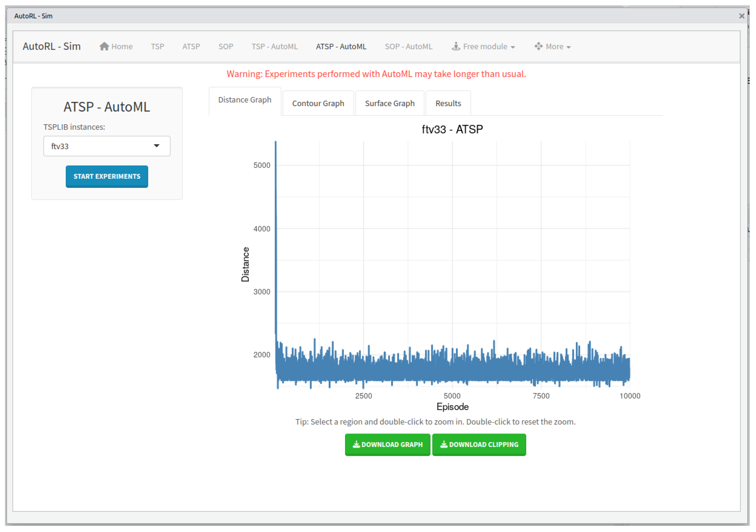Image resolution: width=756 pixels, height=532 pixels.
Task: Click the Free module person icon
Action: 456,46
